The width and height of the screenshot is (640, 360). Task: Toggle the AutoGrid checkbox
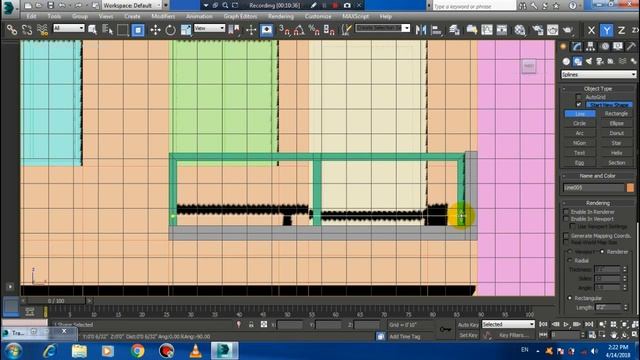click(x=578, y=97)
